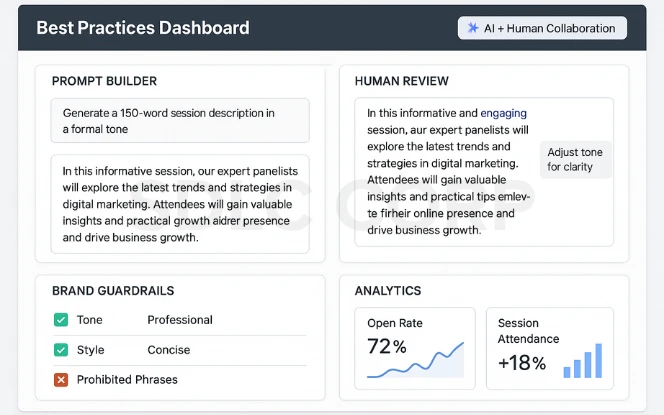Toggle the Tone guardrail checkbox
The height and width of the screenshot is (415, 664).
point(61,319)
